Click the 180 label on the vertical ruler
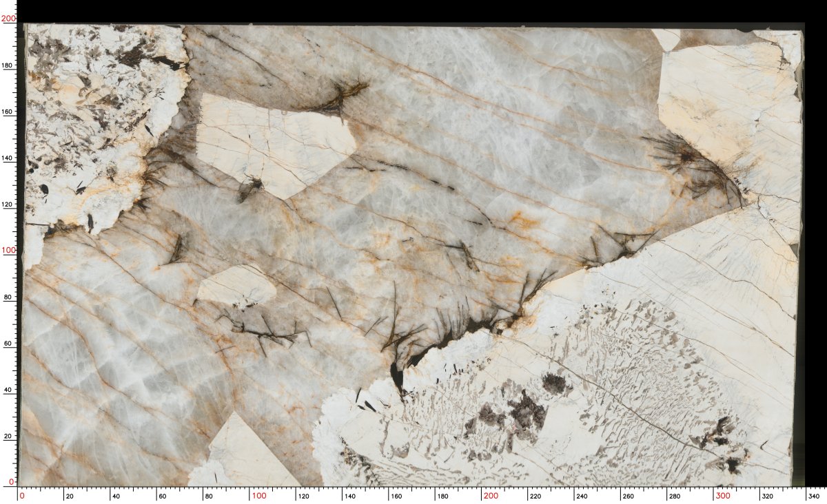The height and width of the screenshot is (504, 827). [x=8, y=65]
